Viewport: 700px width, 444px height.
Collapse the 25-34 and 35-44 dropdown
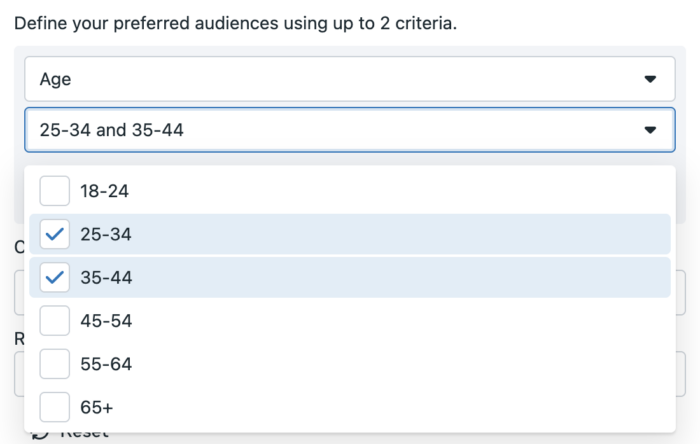[340, 130]
